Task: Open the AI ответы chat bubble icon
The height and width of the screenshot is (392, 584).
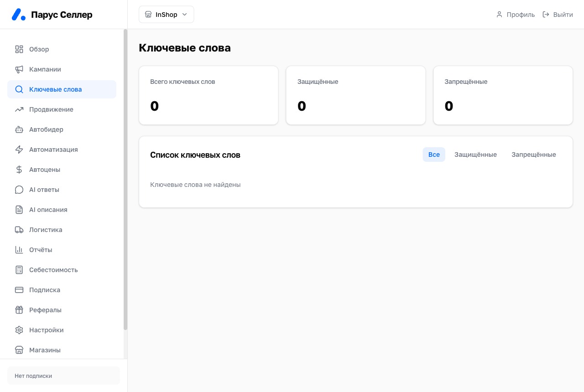Action: 19,190
